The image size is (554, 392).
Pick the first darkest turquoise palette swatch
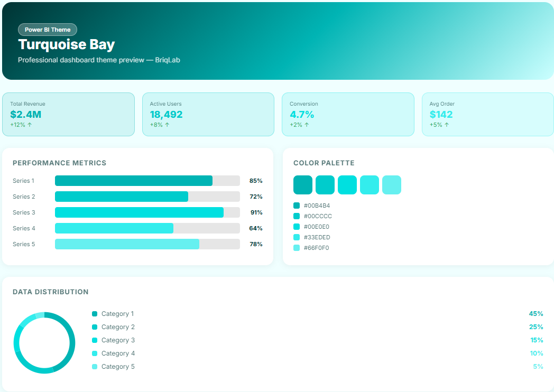click(x=303, y=185)
